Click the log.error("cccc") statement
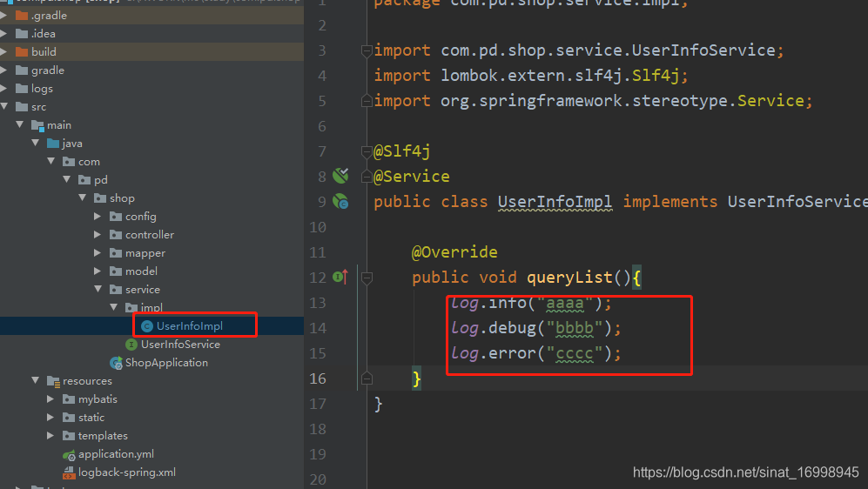 (x=535, y=353)
